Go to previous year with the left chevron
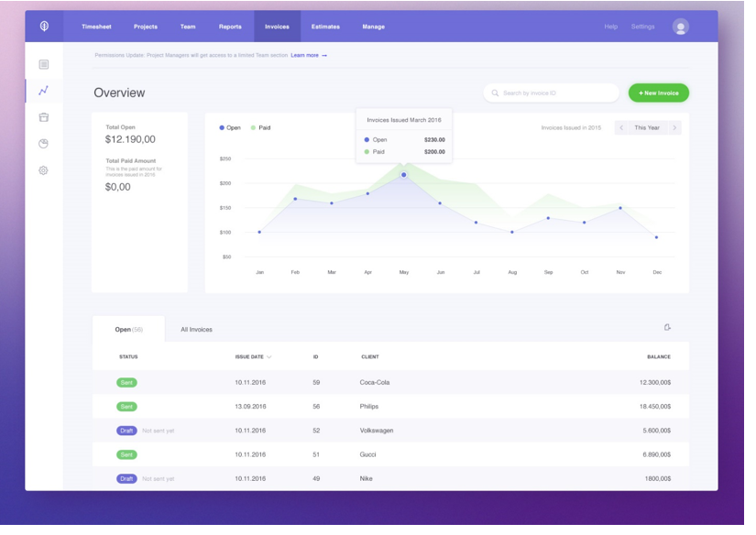This screenshot has width=756, height=535. [x=623, y=127]
